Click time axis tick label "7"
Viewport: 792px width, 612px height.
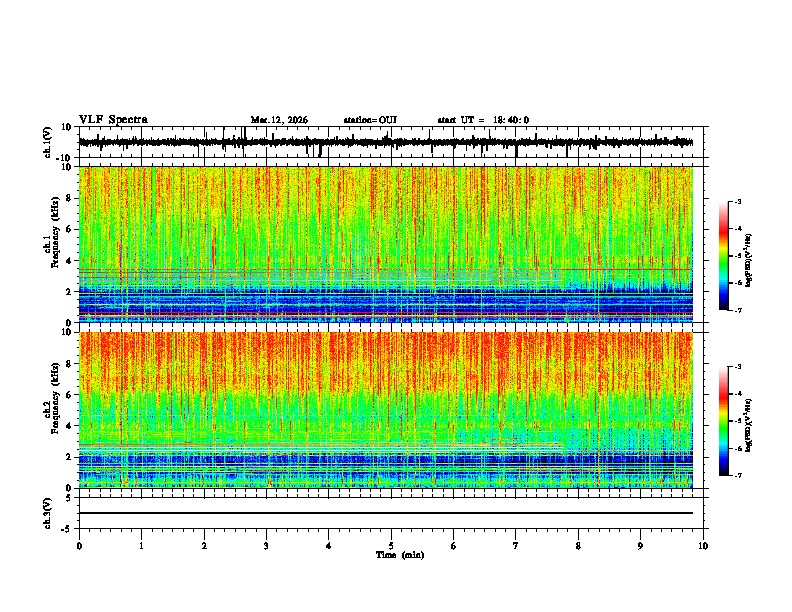[x=516, y=546]
